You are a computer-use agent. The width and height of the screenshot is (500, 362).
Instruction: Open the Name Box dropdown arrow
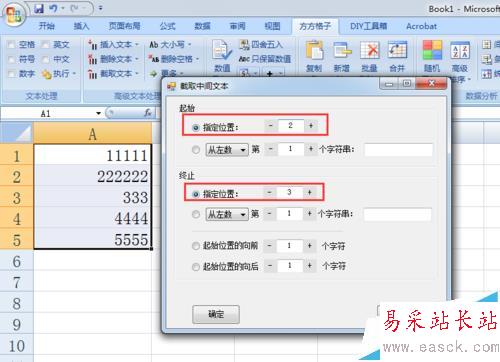[x=98, y=113]
